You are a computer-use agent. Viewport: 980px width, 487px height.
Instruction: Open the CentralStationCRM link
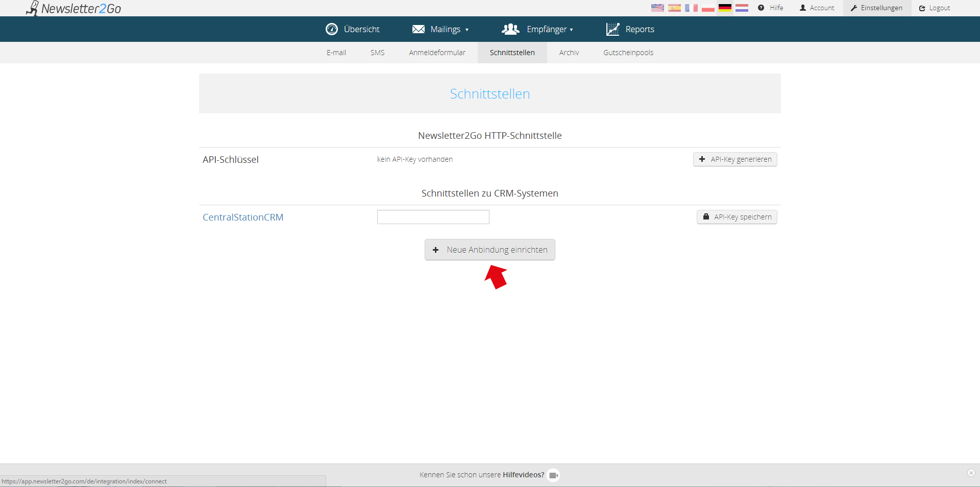point(243,217)
